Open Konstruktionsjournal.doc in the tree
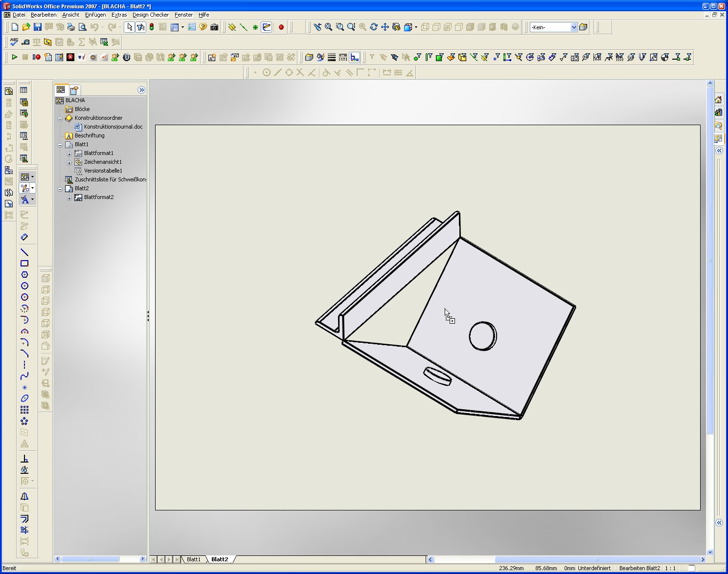This screenshot has width=728, height=574. [113, 127]
